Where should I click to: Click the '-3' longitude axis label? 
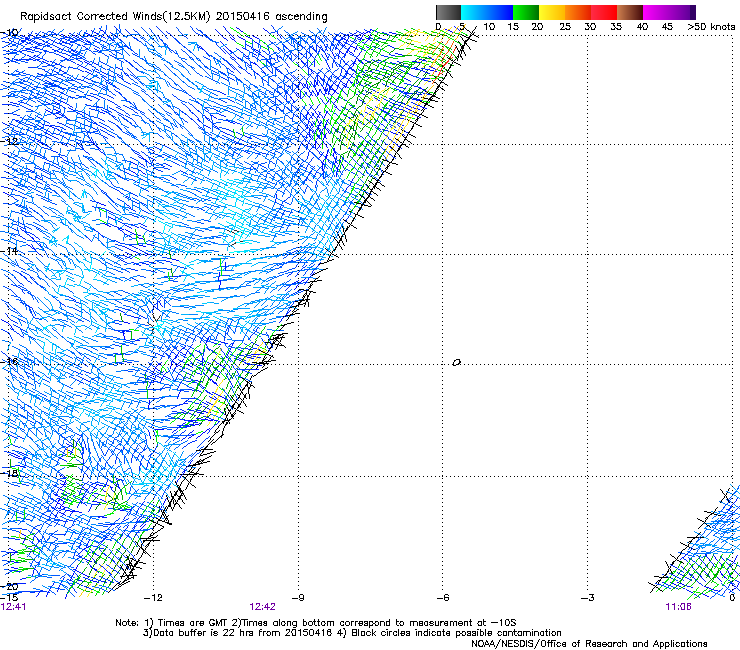tap(588, 598)
